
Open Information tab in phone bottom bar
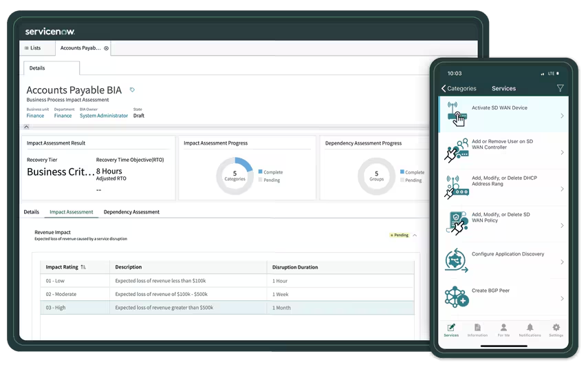coord(477,330)
